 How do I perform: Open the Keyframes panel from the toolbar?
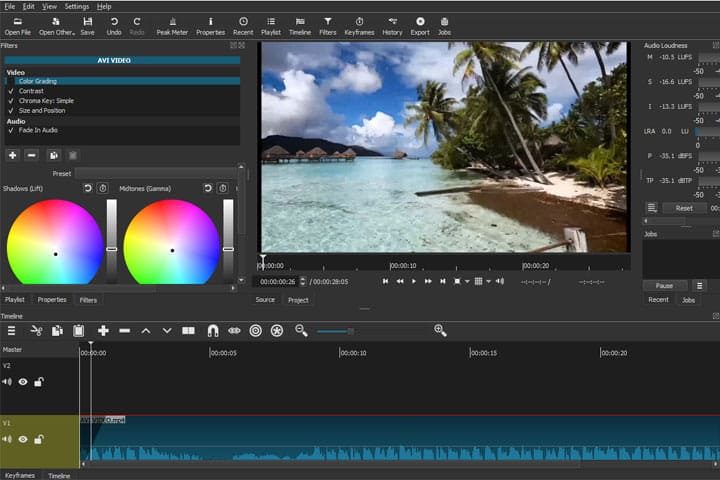(359, 26)
